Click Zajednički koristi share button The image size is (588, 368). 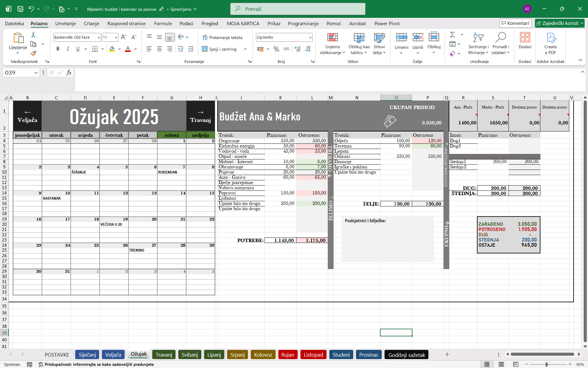click(x=560, y=23)
